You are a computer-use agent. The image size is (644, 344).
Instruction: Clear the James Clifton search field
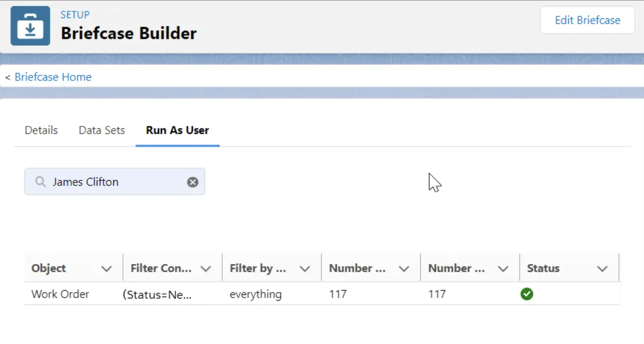click(192, 182)
